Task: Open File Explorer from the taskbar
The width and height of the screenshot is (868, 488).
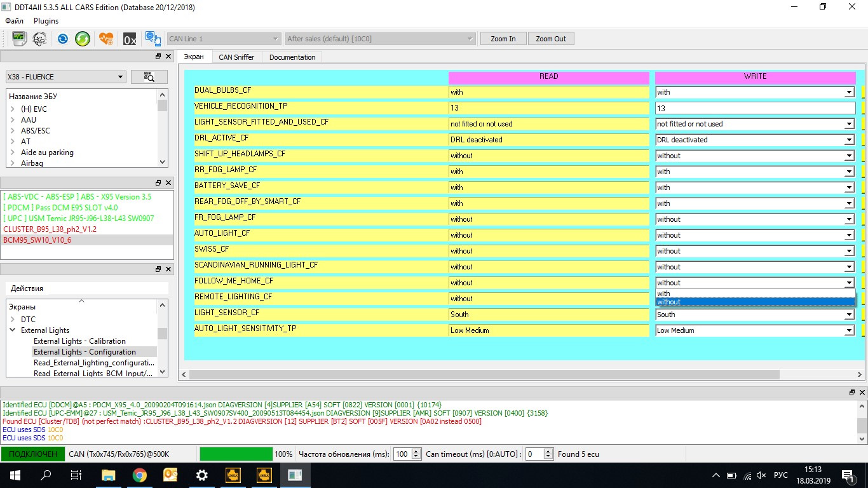Action: (x=109, y=475)
